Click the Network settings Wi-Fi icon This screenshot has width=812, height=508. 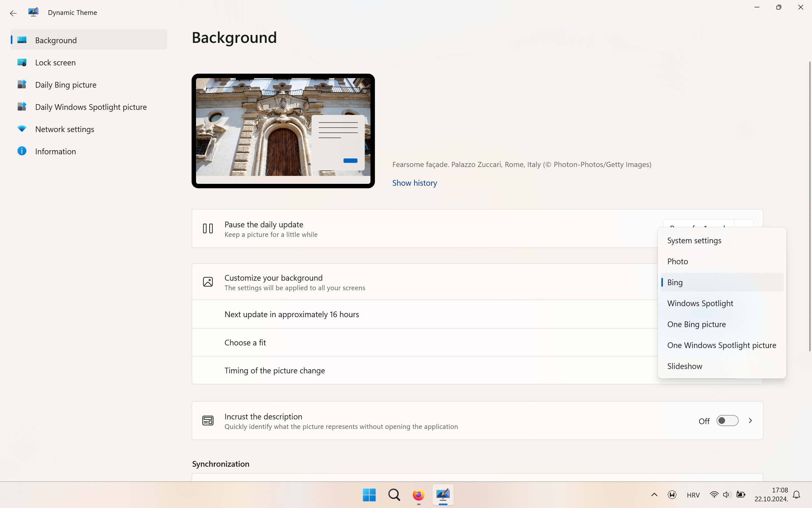22,129
